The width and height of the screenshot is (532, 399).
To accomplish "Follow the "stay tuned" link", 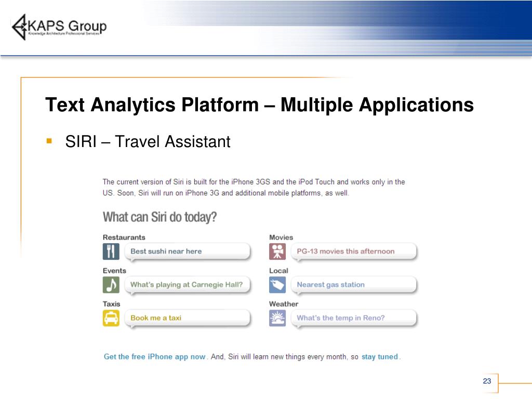I will (x=379, y=356).
